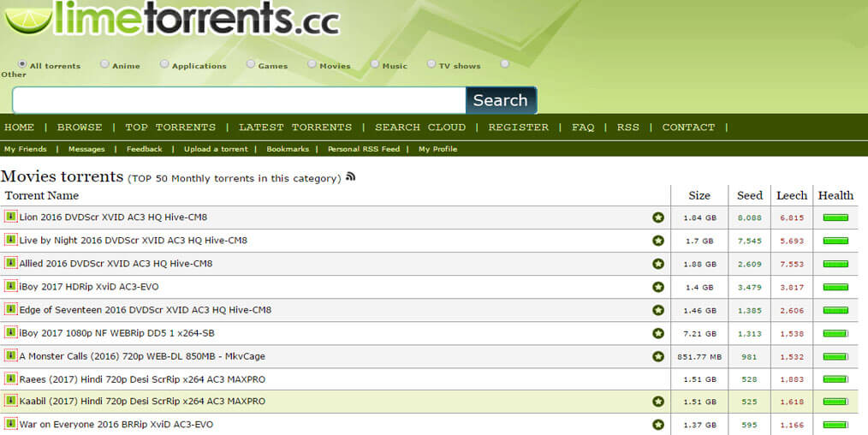
Task: Select the All torrents radio button
Action: click(x=22, y=64)
